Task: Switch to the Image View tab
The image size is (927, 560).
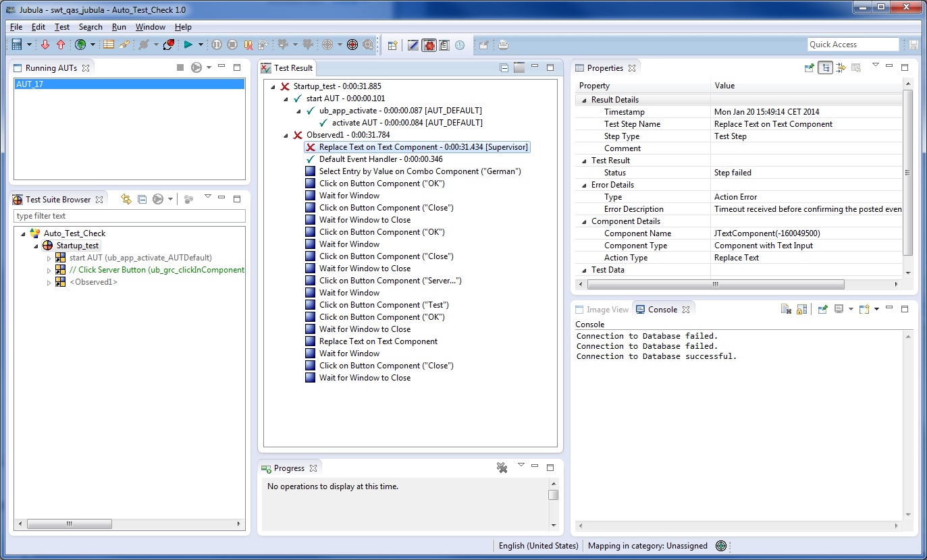Action: pos(602,310)
